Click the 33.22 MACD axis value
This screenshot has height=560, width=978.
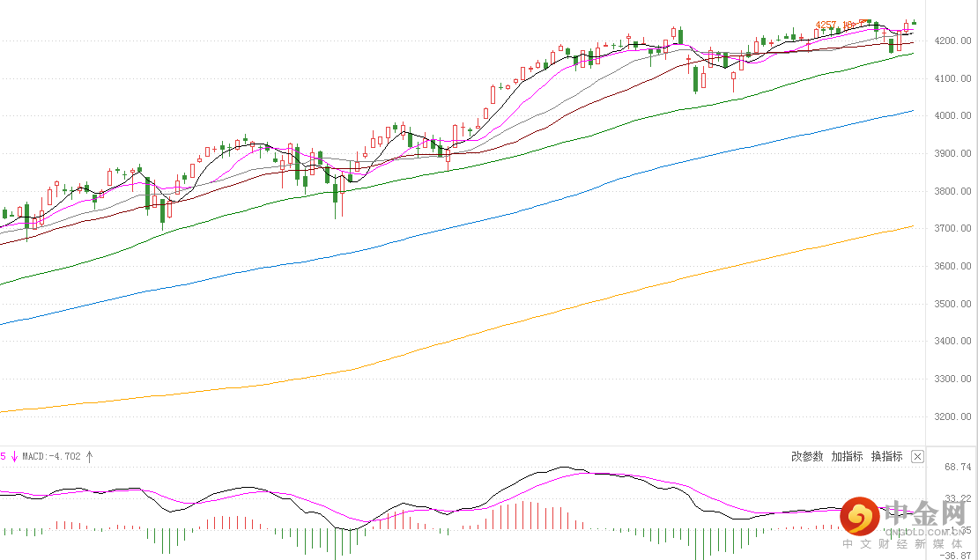957,498
